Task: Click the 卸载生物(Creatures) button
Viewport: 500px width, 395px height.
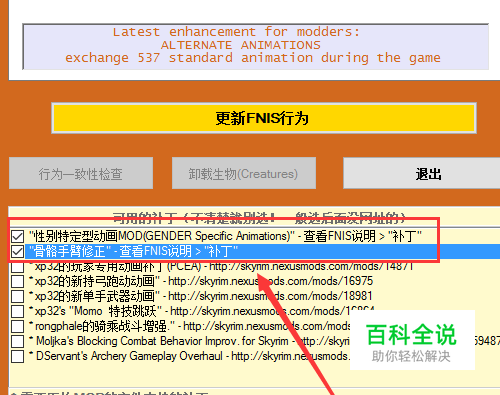Action: [244, 173]
